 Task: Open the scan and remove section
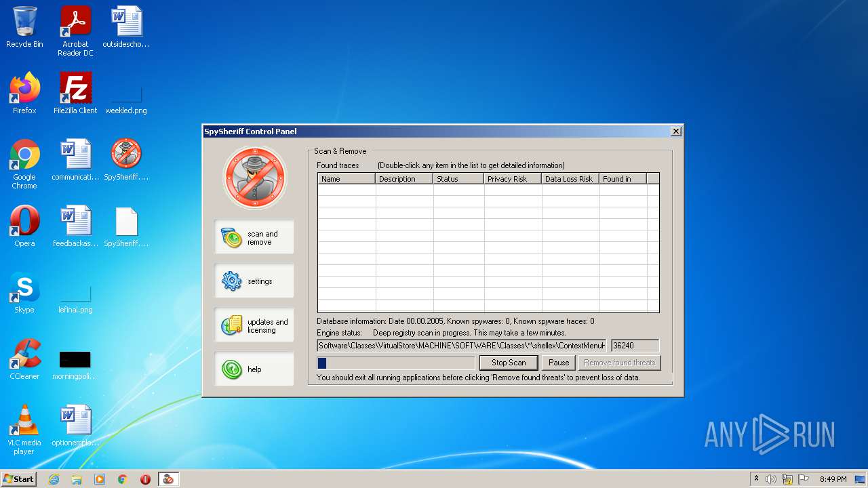click(x=254, y=237)
